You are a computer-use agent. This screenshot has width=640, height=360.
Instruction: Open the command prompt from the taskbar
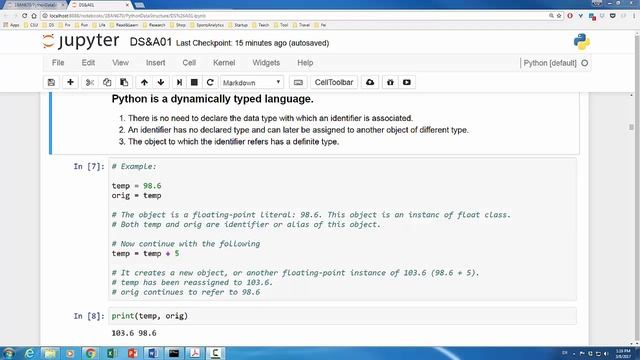[174, 353]
